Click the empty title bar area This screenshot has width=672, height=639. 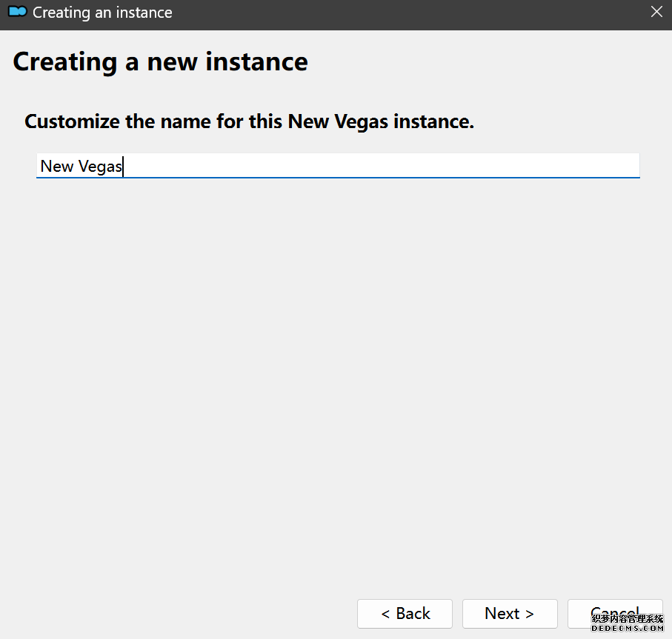pos(407,13)
